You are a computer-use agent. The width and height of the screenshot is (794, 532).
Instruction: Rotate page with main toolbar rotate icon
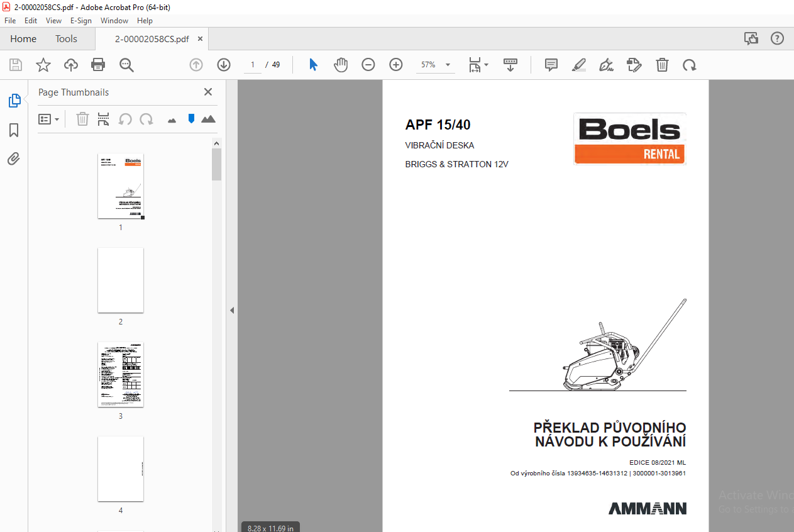(690, 65)
